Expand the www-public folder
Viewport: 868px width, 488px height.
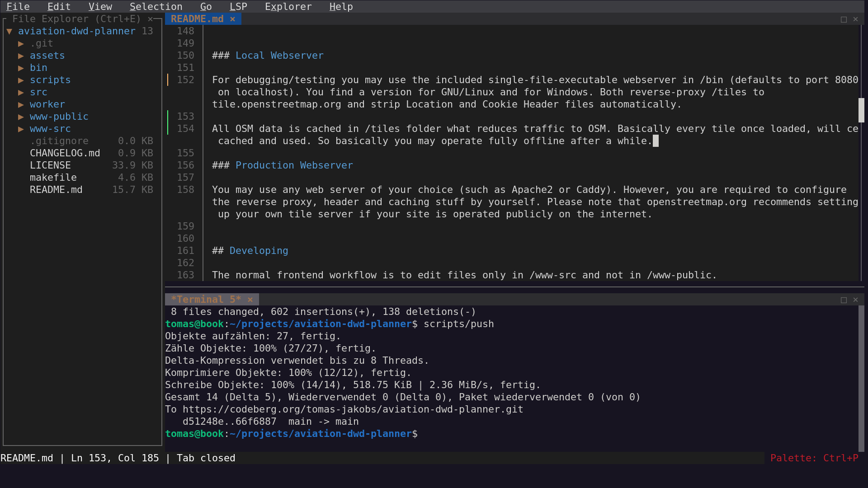[x=21, y=117]
